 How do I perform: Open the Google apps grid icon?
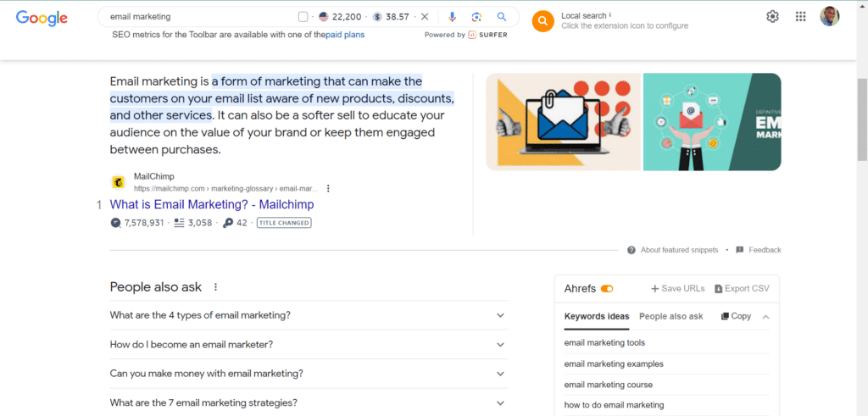tap(800, 17)
